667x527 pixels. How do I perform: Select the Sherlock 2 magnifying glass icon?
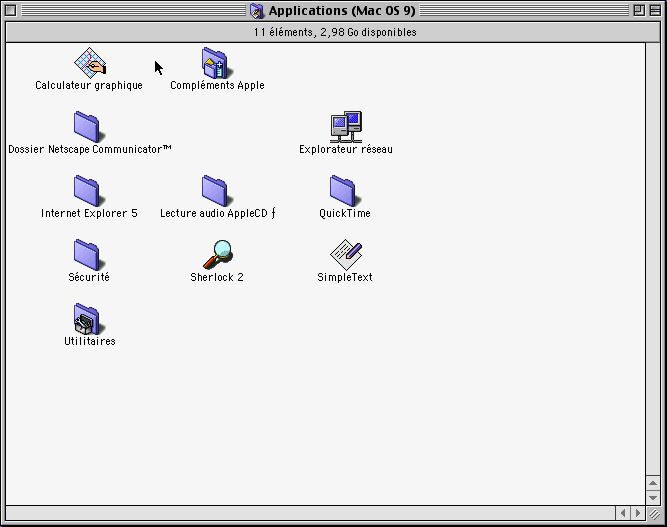tap(217, 254)
